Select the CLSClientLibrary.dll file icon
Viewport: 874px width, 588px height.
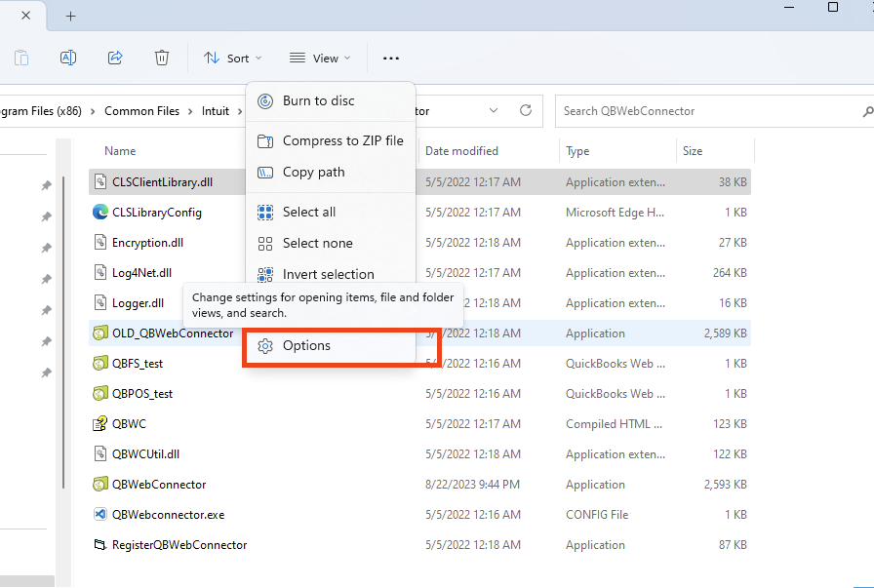[x=99, y=181]
